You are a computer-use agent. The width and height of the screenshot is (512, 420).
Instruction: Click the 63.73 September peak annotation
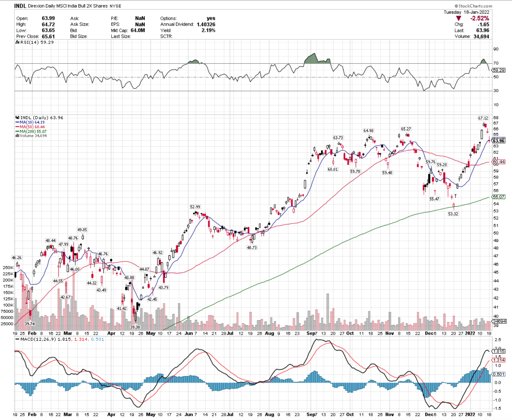[x=338, y=137]
